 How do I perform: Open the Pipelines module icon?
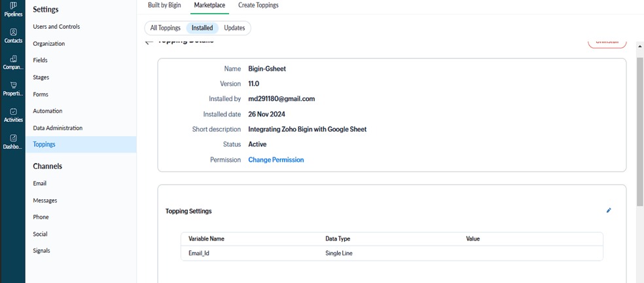point(13,5)
